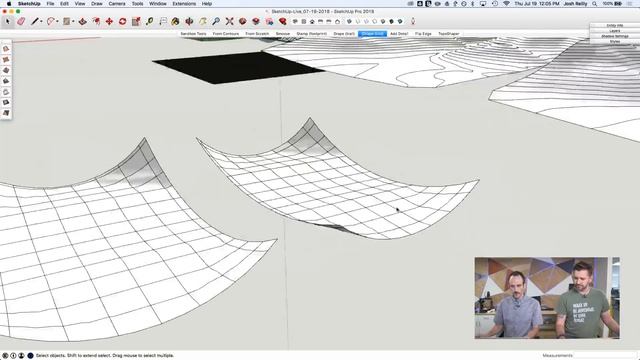Select the Zoom magnifier tool
The image size is (640, 360).
click(x=216, y=21)
